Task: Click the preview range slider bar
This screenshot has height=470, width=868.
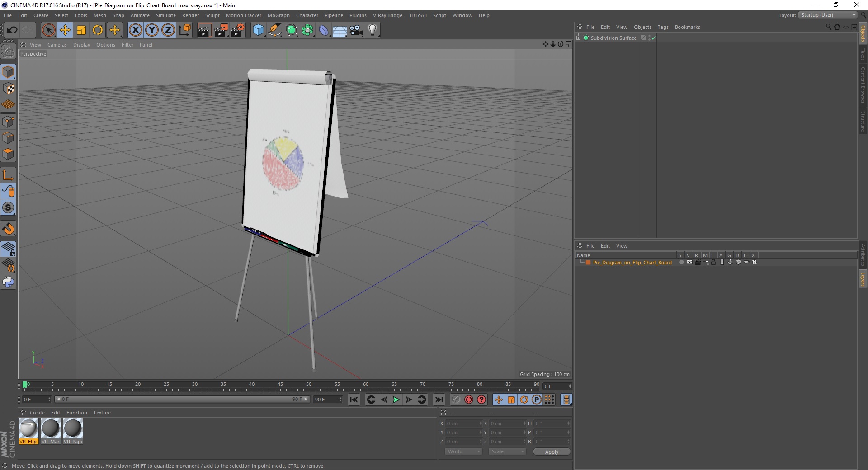Action: tap(182, 399)
